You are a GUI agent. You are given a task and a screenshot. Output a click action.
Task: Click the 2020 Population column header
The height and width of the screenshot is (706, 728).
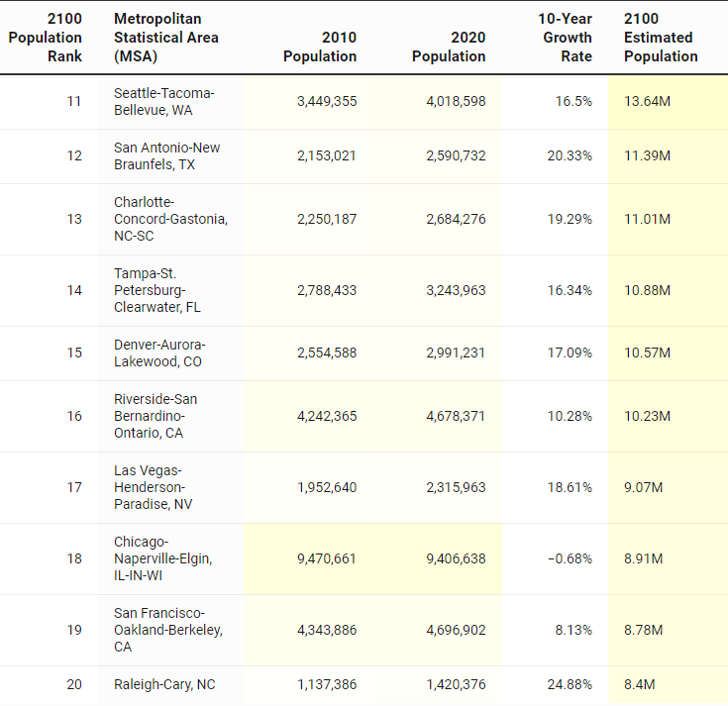[x=449, y=47]
